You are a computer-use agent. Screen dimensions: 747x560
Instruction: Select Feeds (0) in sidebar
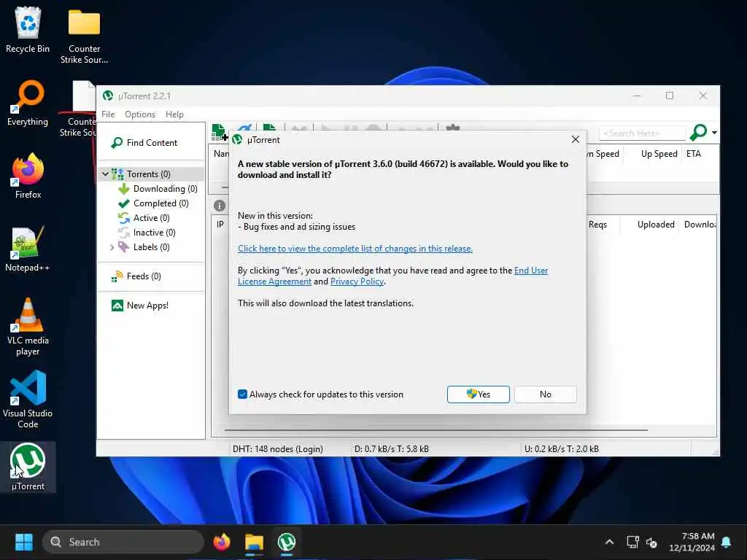click(x=144, y=276)
